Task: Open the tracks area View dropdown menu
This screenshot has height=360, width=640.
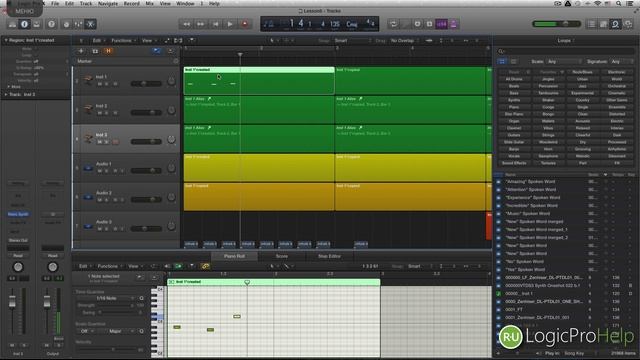Action: click(x=149, y=40)
